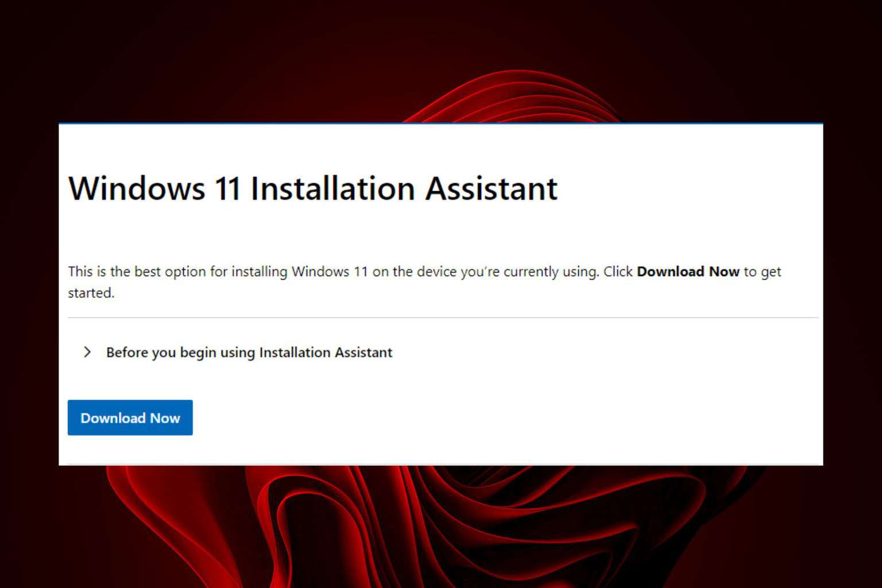Click the divider line below Download Now button
Screen dimensions: 882x588
(x=442, y=464)
